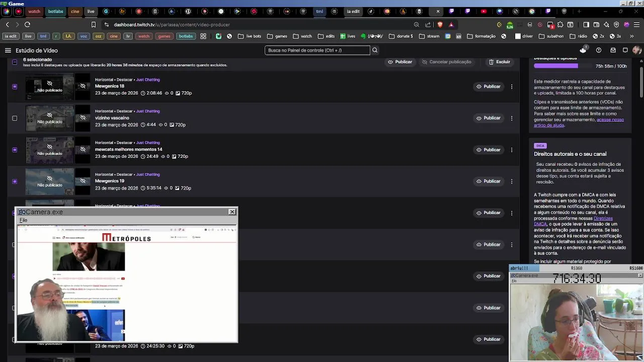The height and width of the screenshot is (362, 644).
Task: Switch to the botlabs browser tab
Action: [55, 11]
